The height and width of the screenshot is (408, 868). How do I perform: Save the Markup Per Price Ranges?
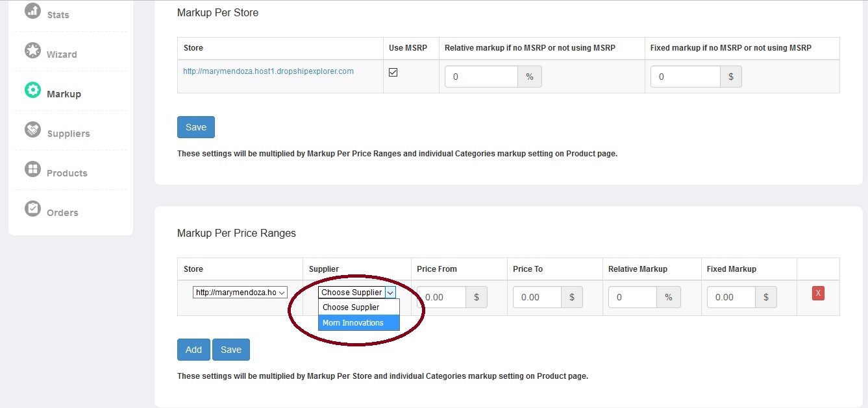(x=231, y=350)
